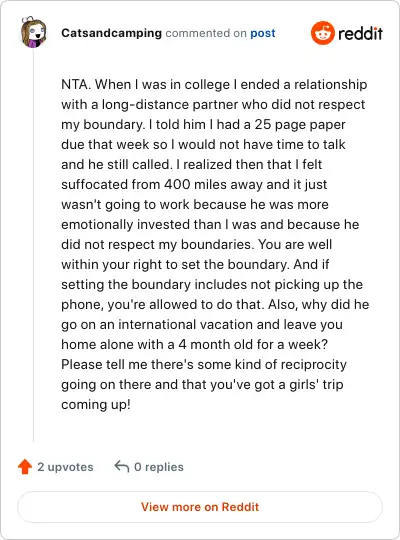Viewport: 400px width, 540px height.
Task: Click the 'emotionally invested' comment line
Action: click(210, 224)
